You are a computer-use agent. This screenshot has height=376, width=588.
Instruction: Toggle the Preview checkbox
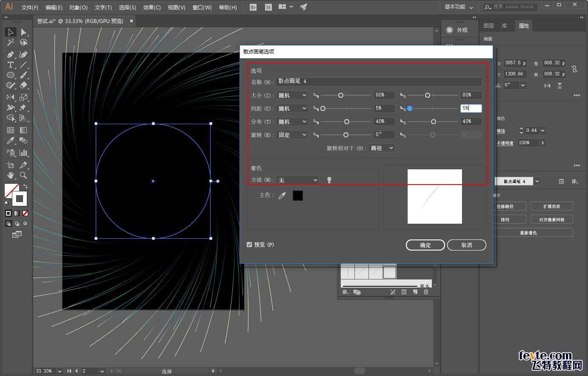click(x=249, y=245)
